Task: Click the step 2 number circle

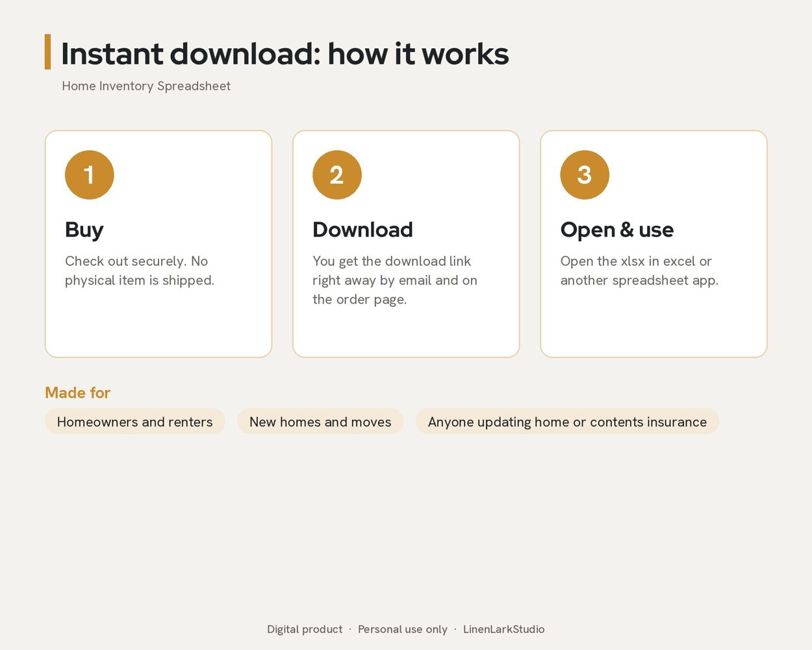Action: click(x=337, y=175)
